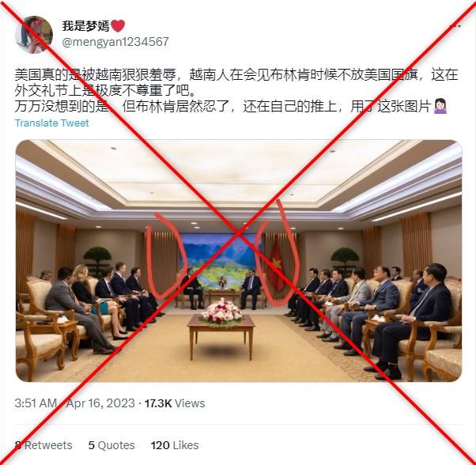The image size is (476, 465).
Task: Open the tweet's more options menu
Action: point(455,26)
